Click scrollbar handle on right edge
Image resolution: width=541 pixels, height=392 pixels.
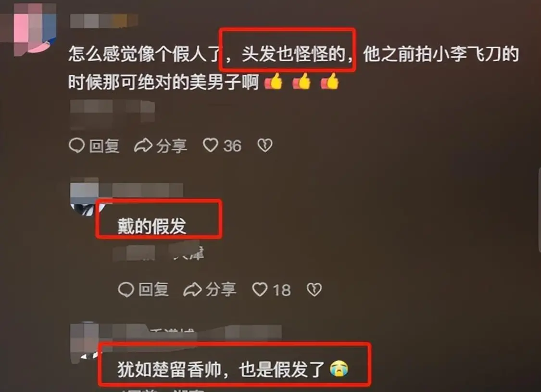pos(539,211)
